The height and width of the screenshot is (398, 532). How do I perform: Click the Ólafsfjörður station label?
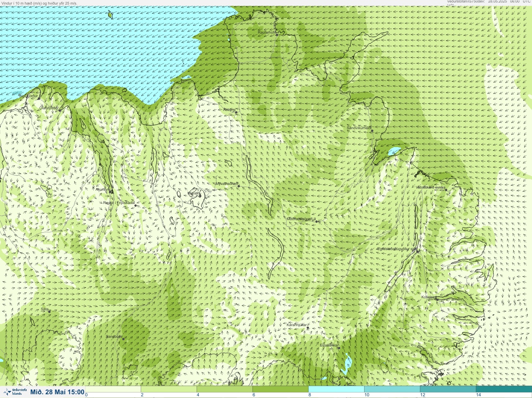(x=49, y=108)
